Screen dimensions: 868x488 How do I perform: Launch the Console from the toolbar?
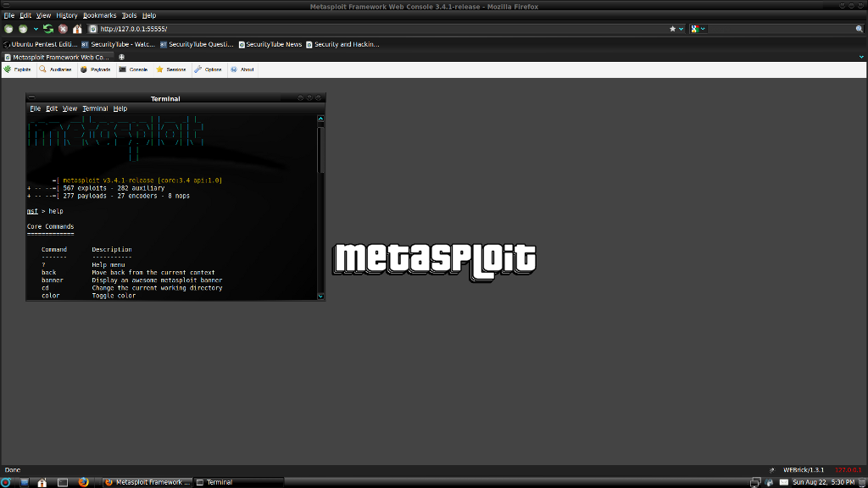[133, 69]
